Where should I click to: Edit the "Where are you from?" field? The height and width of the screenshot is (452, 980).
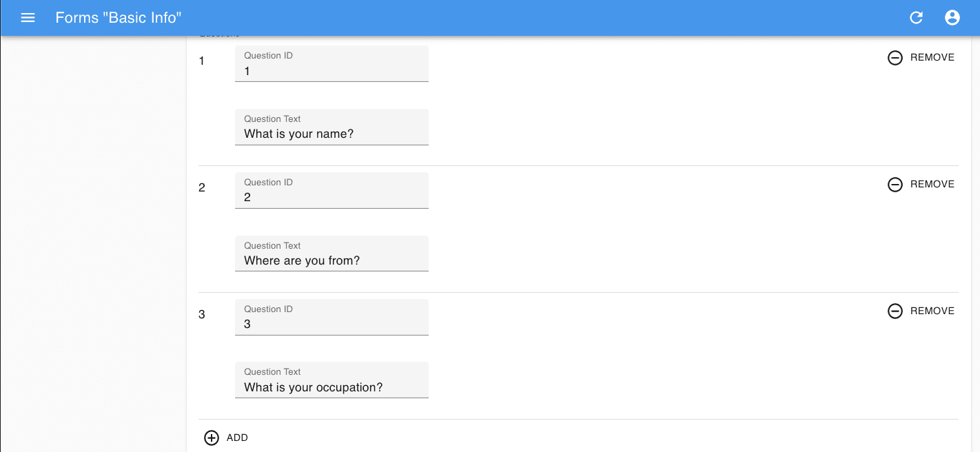click(331, 260)
